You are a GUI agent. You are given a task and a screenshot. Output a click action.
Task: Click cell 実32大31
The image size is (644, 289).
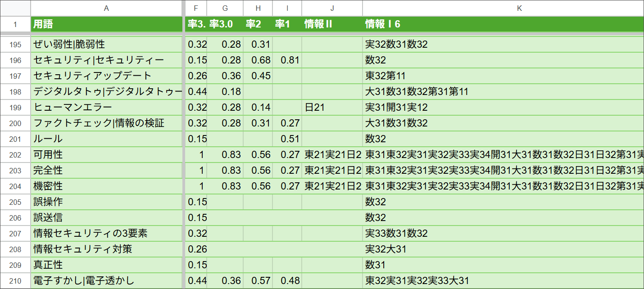click(x=503, y=249)
